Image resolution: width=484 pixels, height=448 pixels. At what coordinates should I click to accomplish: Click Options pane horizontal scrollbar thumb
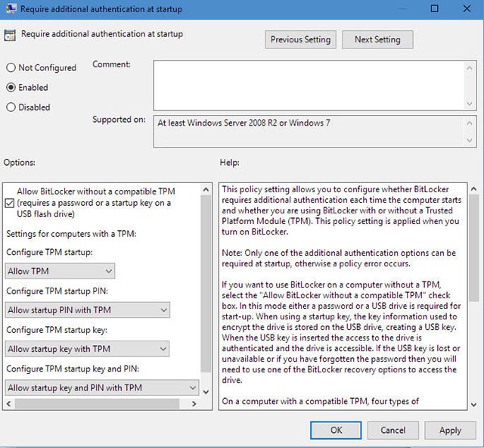(97, 403)
